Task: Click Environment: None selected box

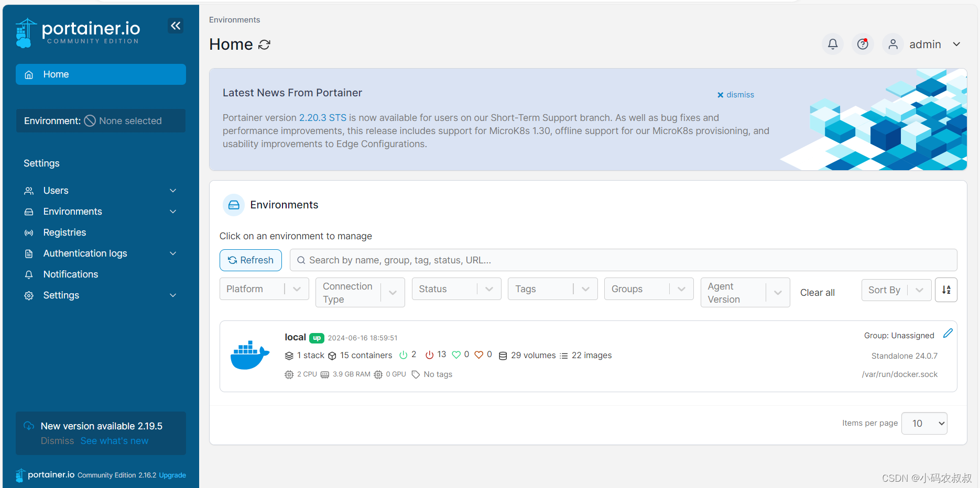Action: [x=101, y=121]
